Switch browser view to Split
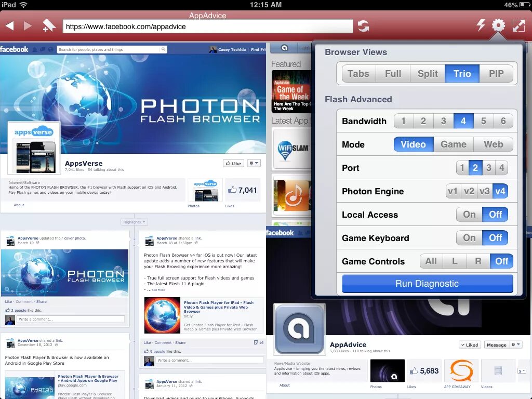The height and width of the screenshot is (399, 532). pos(428,74)
